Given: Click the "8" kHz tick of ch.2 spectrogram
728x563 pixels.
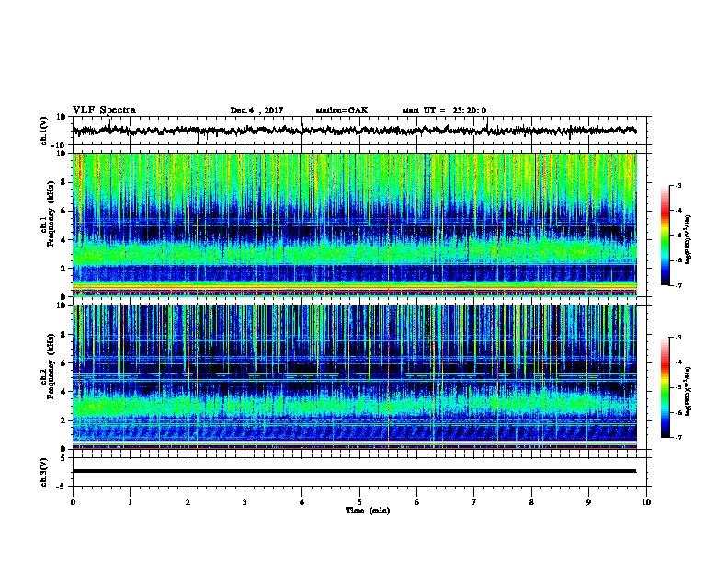Looking at the screenshot, I should 63,335.
